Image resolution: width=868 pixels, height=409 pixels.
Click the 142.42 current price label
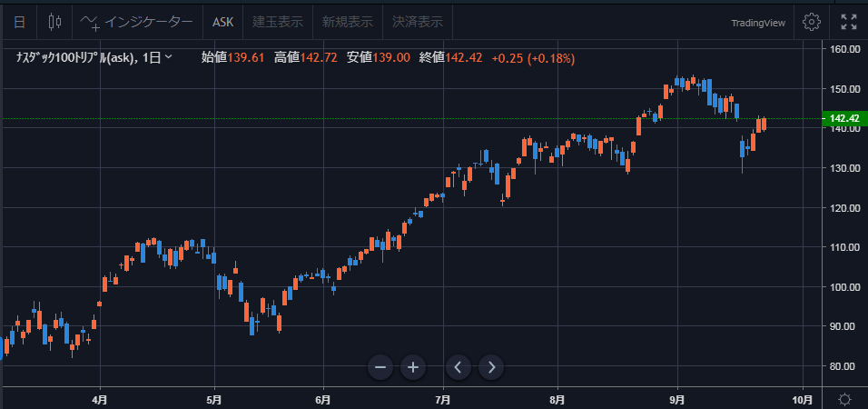844,118
